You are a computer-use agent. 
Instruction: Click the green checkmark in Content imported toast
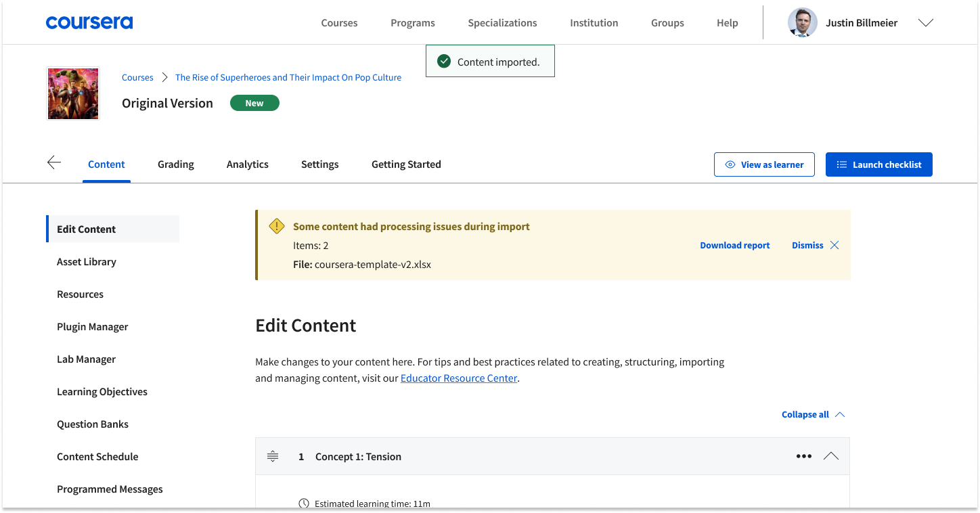[444, 62]
